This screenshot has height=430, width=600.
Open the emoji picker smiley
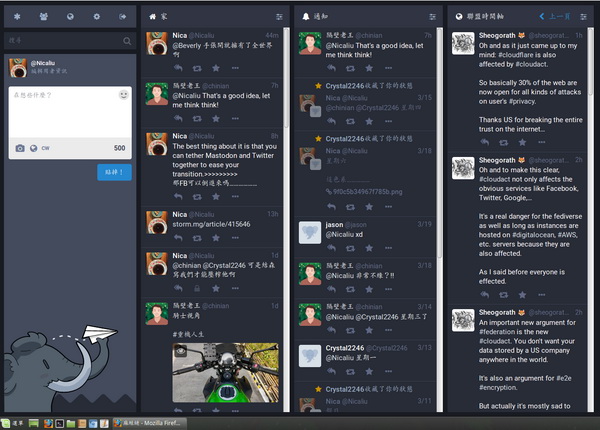123,94
